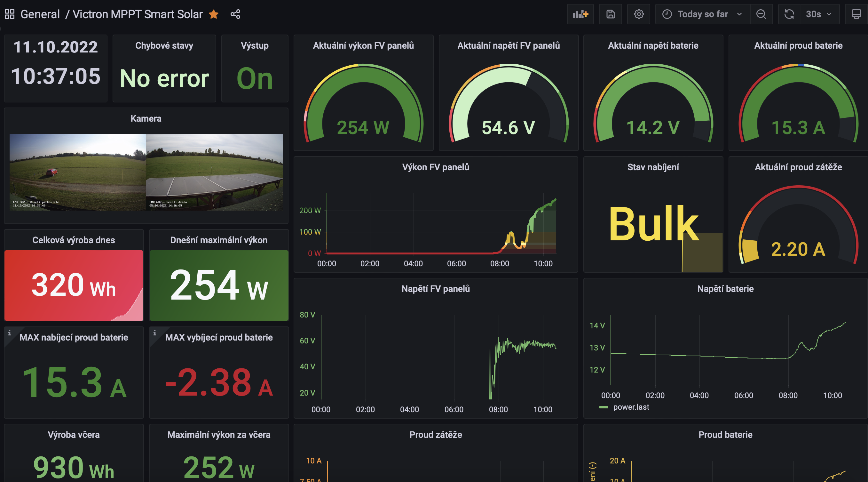Open dashboard settings gear icon

click(639, 14)
